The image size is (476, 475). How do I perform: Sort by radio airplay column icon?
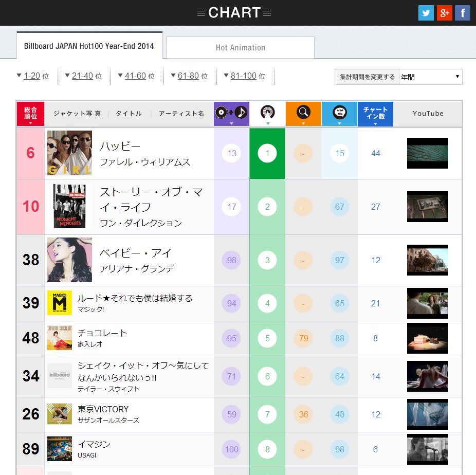267,114
